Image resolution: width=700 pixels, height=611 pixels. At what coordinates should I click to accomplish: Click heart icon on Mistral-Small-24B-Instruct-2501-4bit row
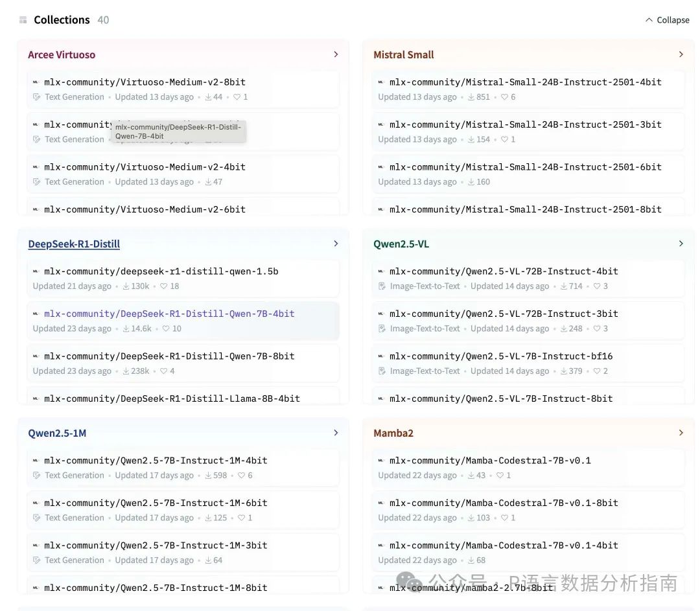tap(504, 97)
